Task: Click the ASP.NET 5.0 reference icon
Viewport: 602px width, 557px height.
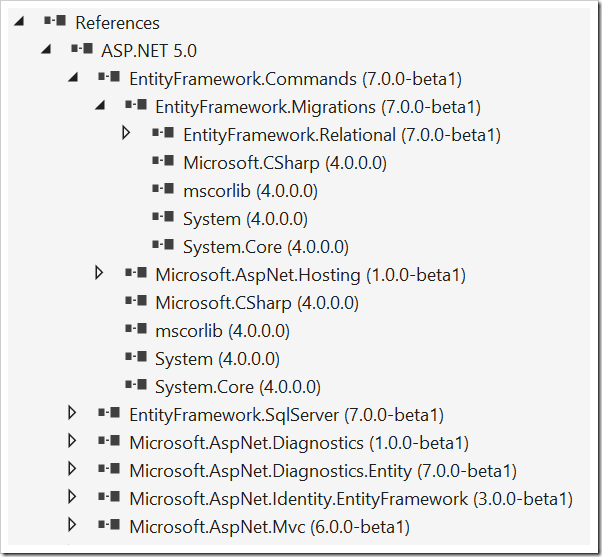Action: tap(82, 48)
